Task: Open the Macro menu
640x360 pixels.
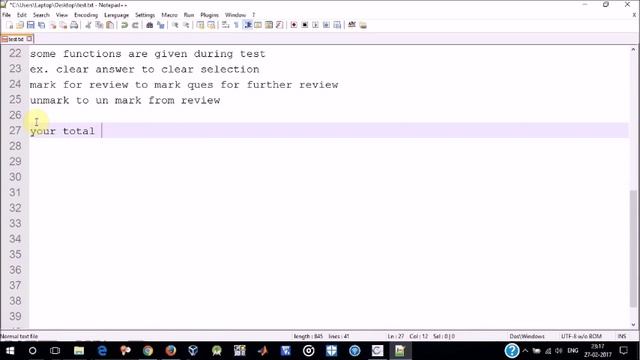Action: [169, 15]
